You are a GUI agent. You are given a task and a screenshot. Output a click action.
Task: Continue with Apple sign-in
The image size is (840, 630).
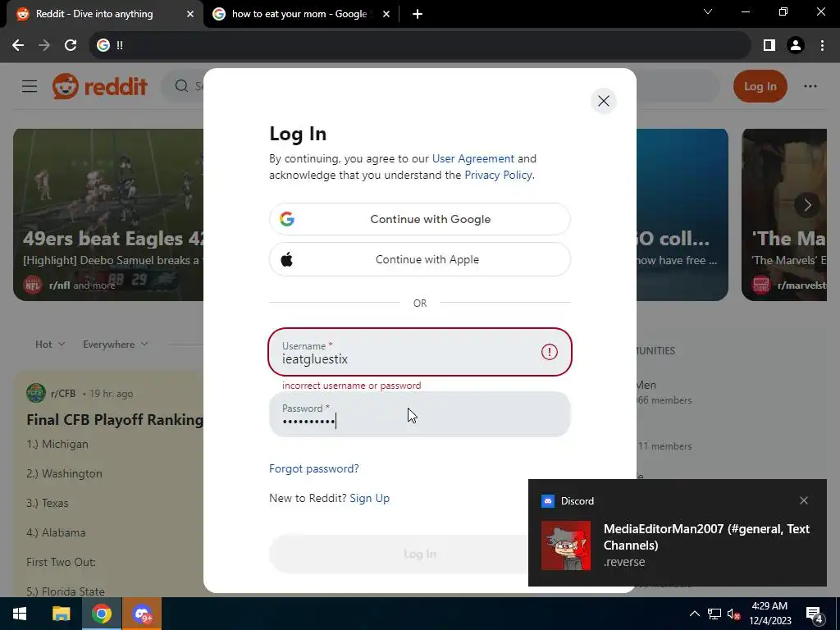pos(419,259)
